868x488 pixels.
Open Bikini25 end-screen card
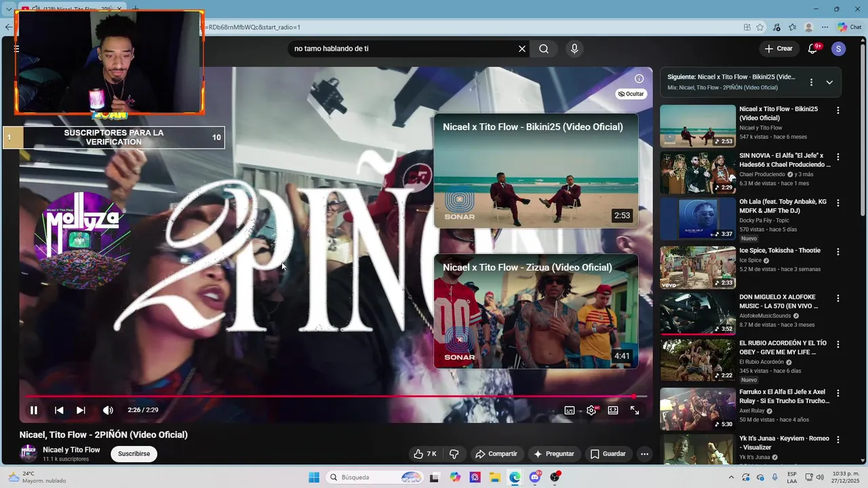[x=536, y=171]
